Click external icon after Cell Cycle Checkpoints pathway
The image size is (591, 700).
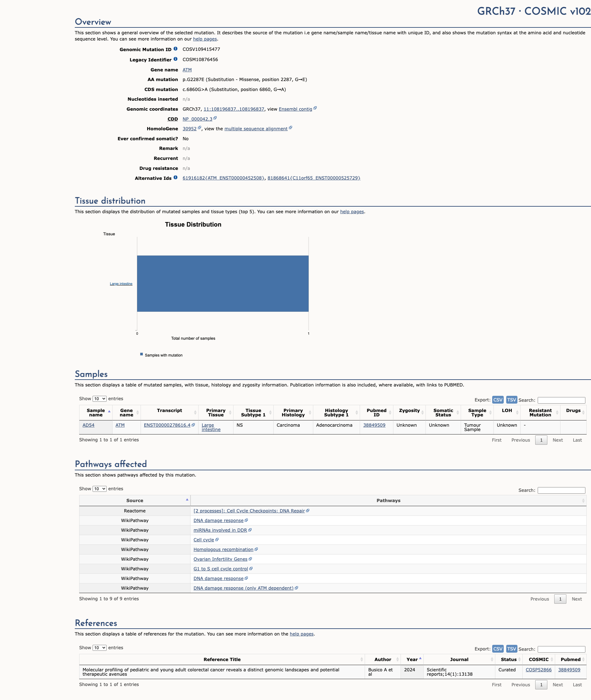point(308,511)
